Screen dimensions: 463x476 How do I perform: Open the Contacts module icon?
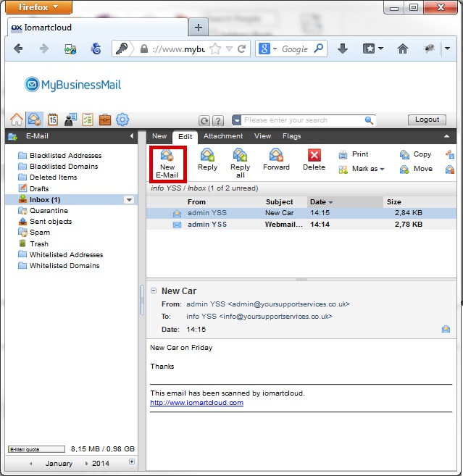70,120
